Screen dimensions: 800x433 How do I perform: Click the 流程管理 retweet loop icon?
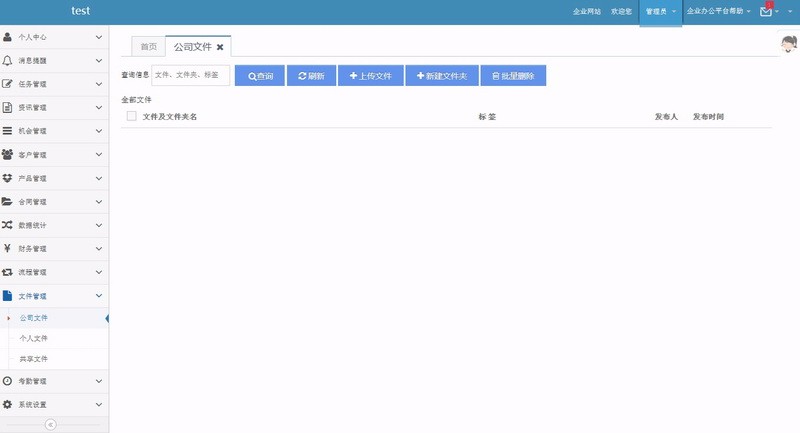pos(7,272)
